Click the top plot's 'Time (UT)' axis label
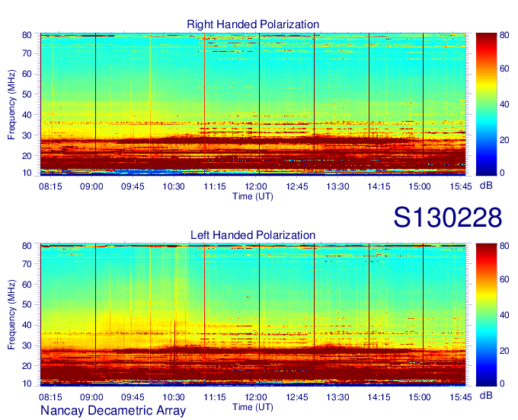 pyautogui.click(x=253, y=196)
